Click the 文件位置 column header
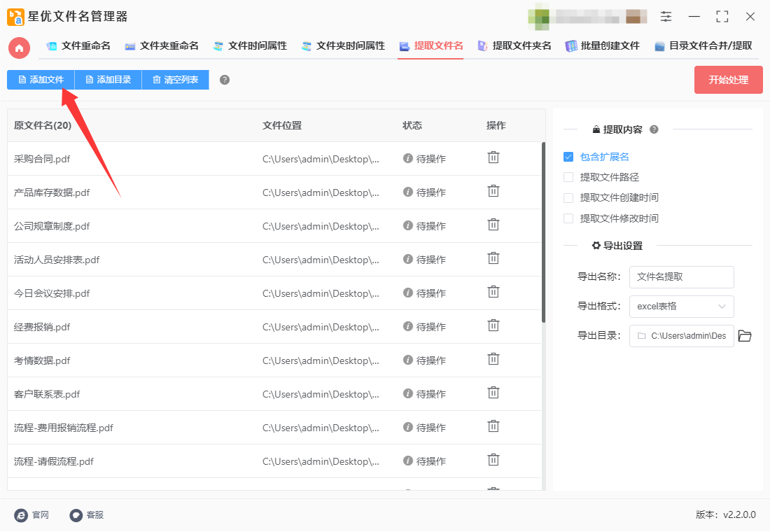This screenshot has height=532, width=770. pos(282,126)
